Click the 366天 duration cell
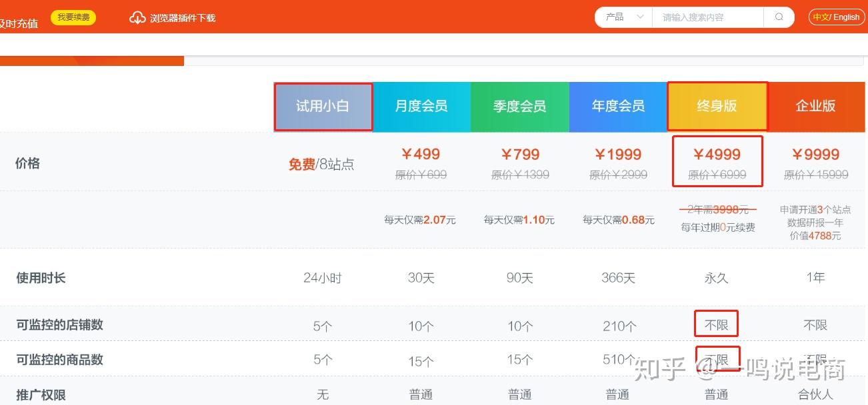The height and width of the screenshot is (405, 868). coord(618,278)
